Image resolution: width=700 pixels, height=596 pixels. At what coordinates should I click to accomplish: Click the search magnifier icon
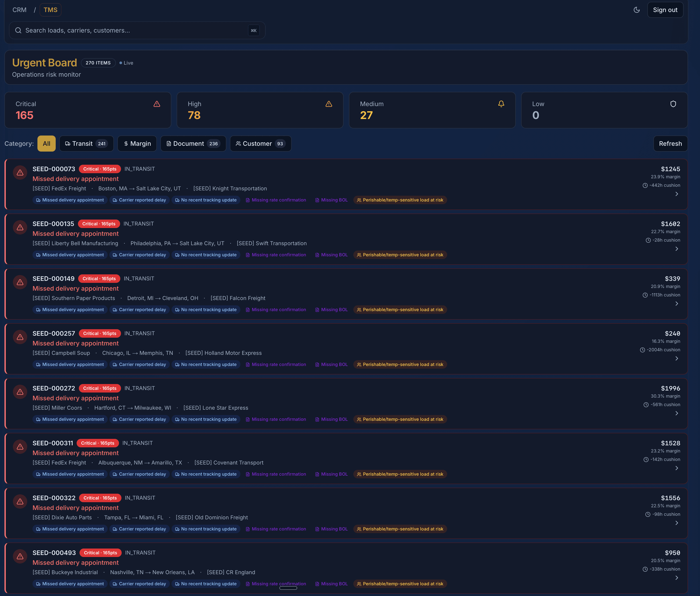tap(18, 30)
